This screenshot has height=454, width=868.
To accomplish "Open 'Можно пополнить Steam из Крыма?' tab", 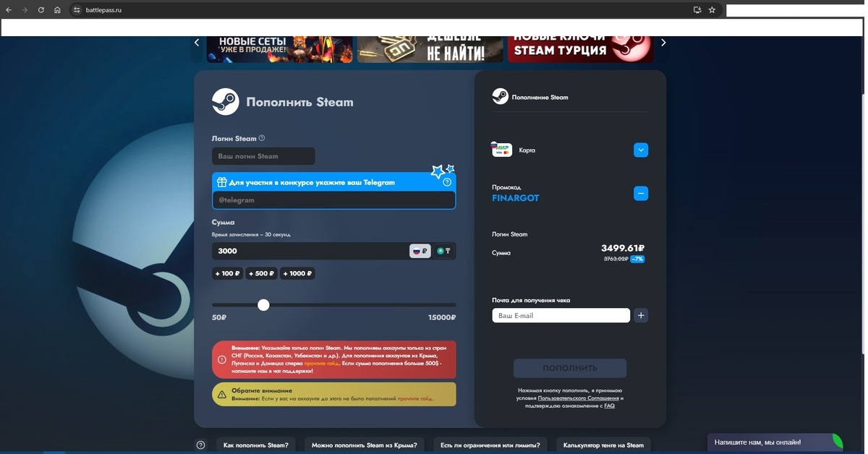I will (x=365, y=445).
